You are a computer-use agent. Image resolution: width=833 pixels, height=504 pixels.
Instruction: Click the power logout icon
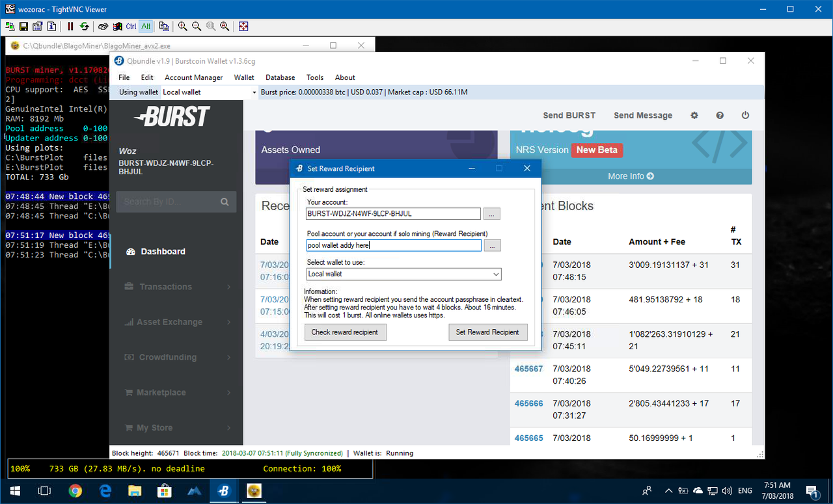coord(745,115)
